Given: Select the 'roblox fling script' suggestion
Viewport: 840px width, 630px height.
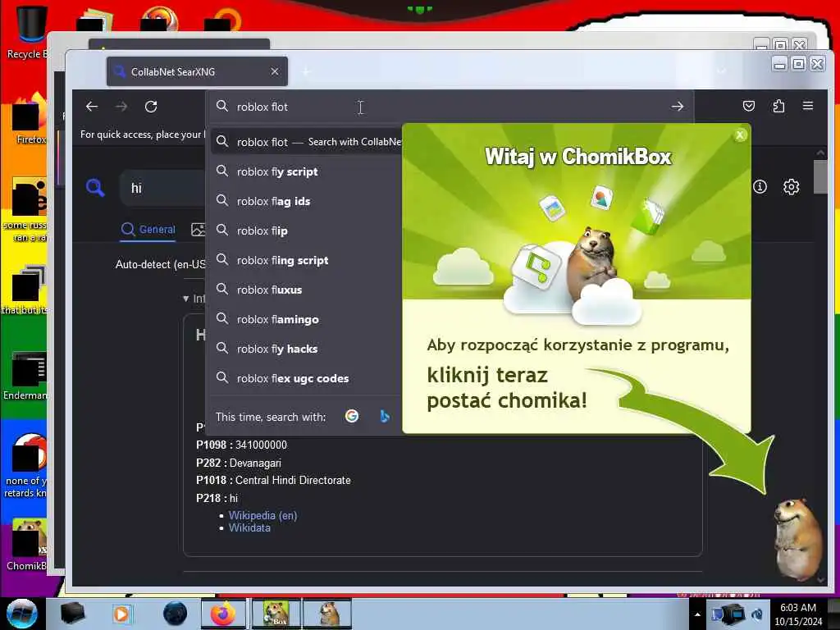Looking at the screenshot, I should pyautogui.click(x=307, y=260).
